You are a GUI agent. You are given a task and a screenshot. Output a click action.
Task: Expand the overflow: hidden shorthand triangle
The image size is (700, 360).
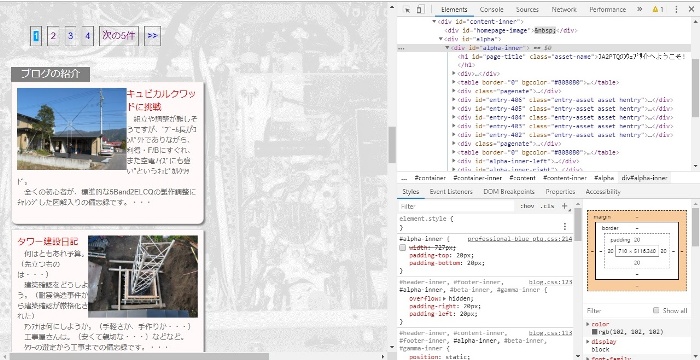click(x=444, y=298)
